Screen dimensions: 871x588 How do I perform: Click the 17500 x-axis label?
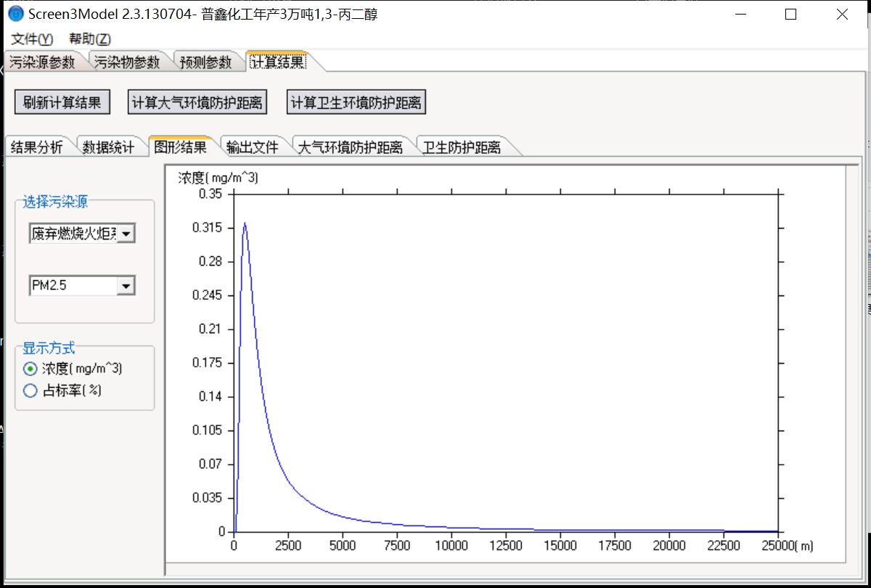615,546
